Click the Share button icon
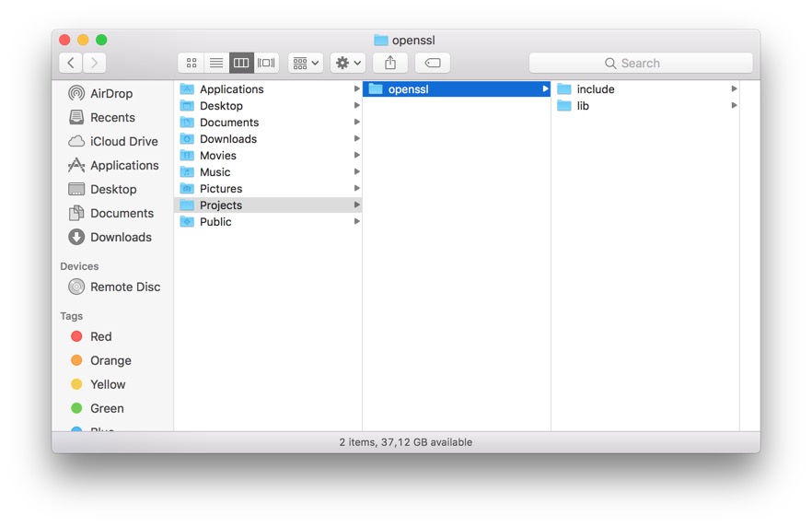The height and width of the screenshot is (527, 812). point(390,63)
